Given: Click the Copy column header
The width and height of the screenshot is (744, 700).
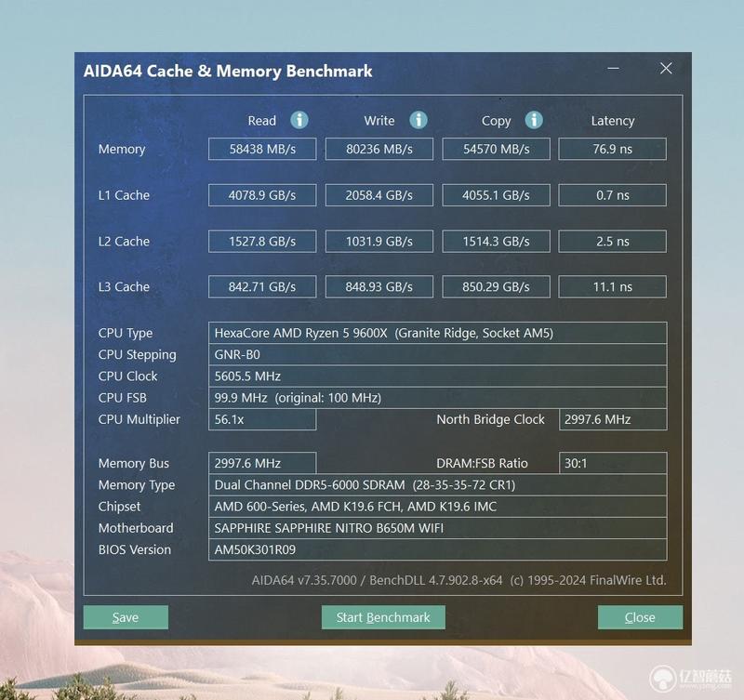Looking at the screenshot, I should [497, 122].
